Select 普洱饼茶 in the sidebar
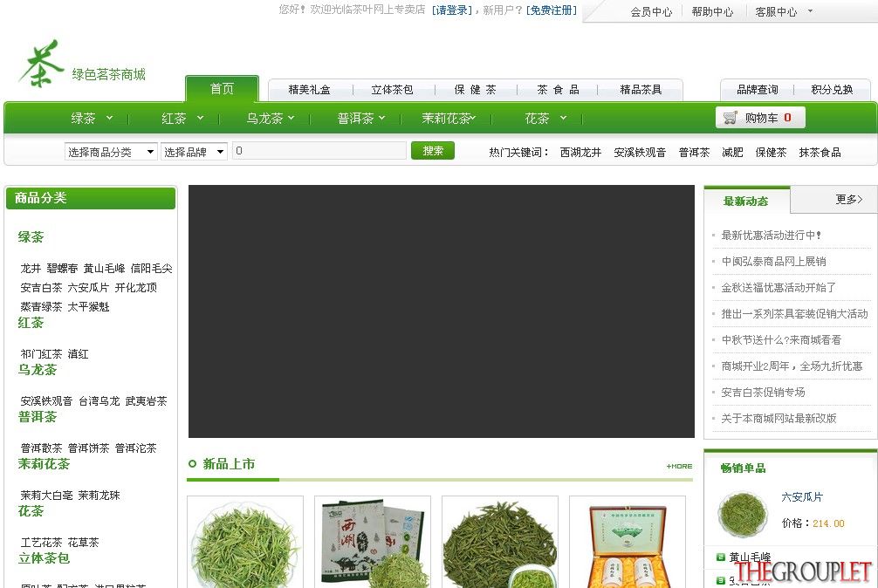The image size is (878, 588). click(x=88, y=448)
